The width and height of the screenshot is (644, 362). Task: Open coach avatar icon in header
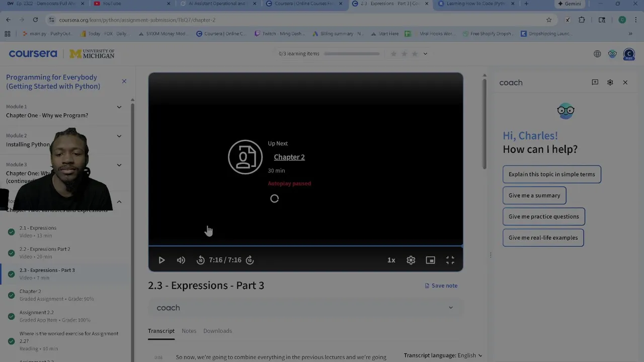612,54
